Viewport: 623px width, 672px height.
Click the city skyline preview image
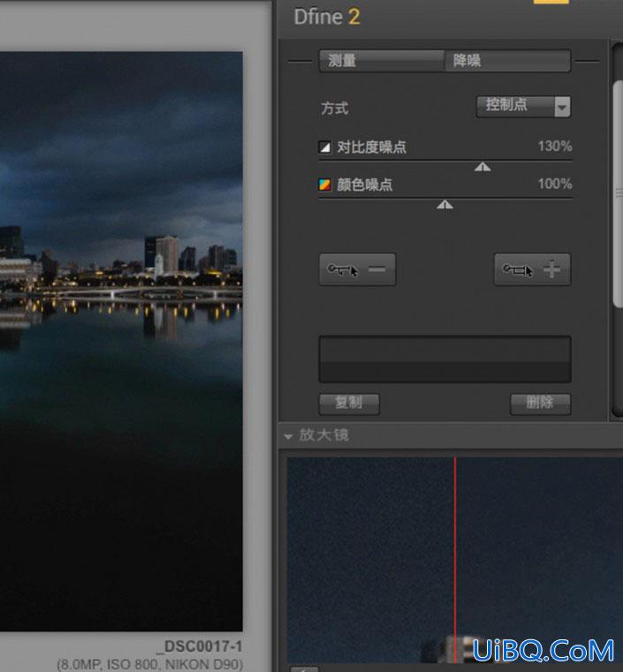121,341
